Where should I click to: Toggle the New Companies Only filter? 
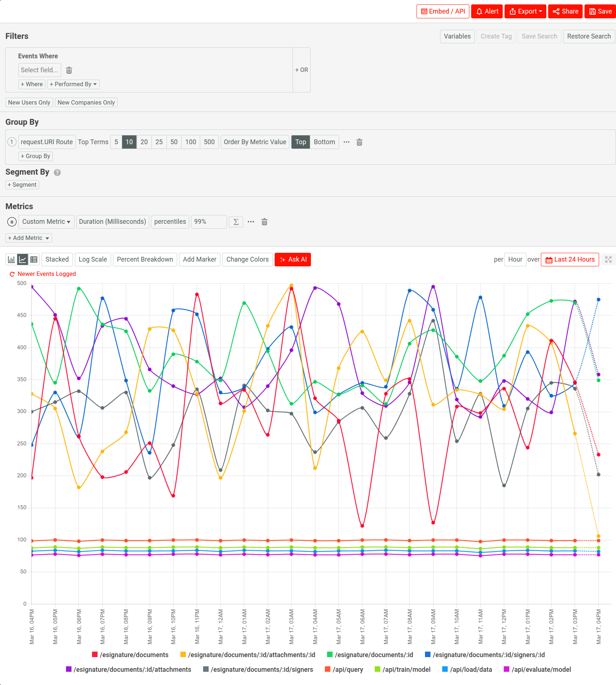click(86, 102)
